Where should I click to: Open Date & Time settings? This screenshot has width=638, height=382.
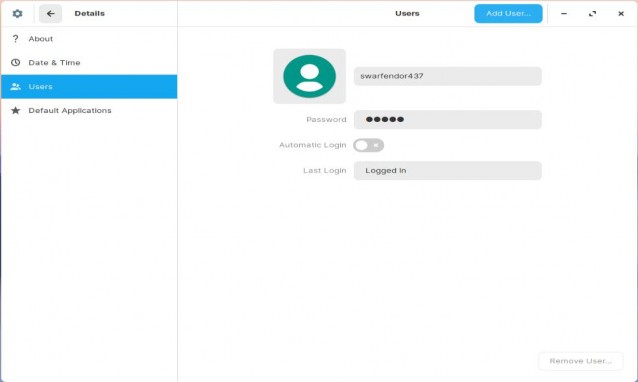89,63
